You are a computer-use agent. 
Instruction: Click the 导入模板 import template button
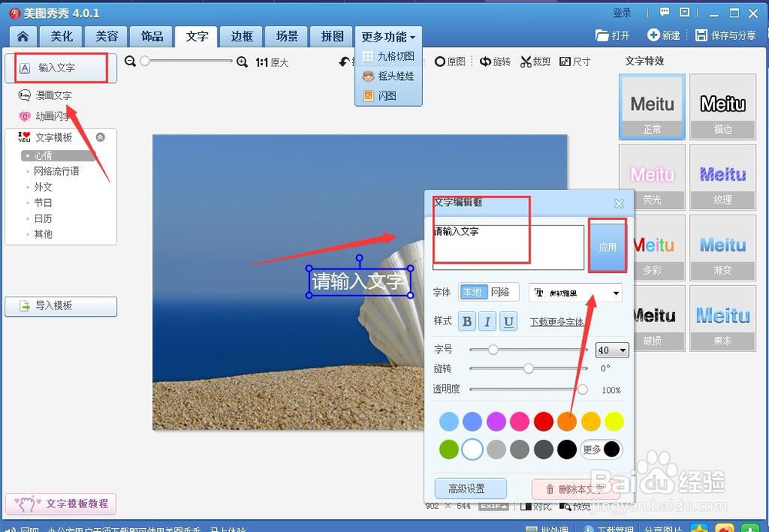pyautogui.click(x=61, y=306)
